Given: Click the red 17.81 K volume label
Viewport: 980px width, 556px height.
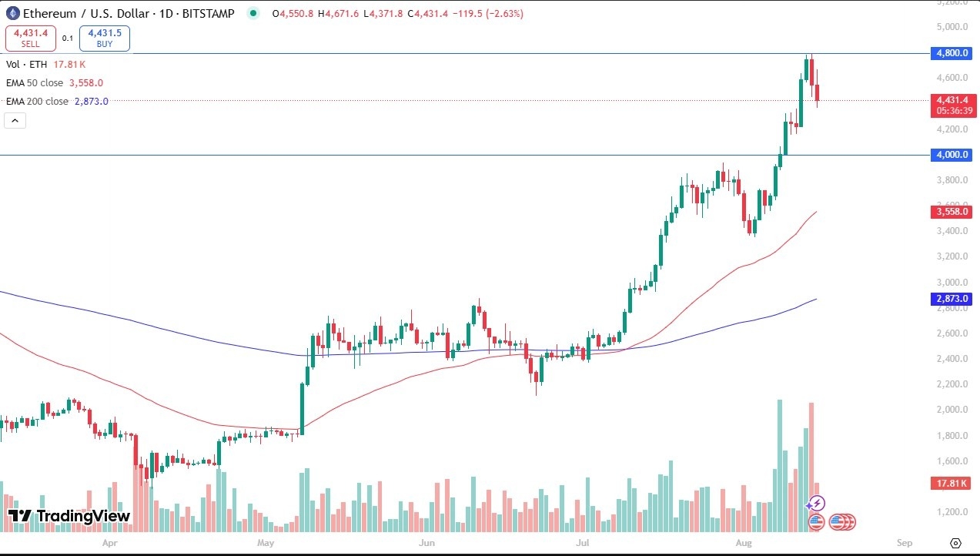Looking at the screenshot, I should point(952,483).
